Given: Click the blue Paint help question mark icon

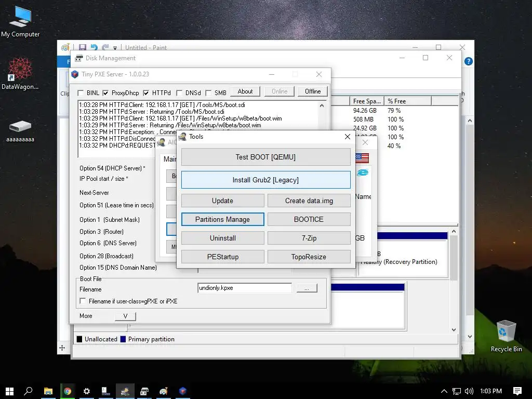Looking at the screenshot, I should [x=469, y=61].
